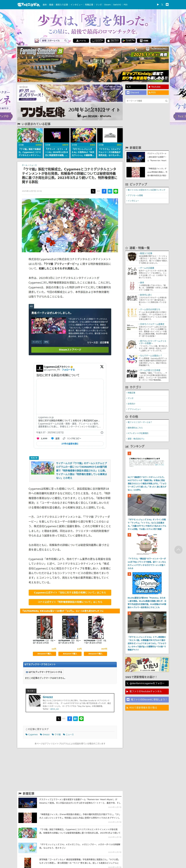Click フォローする in the embedded tweet

tap(68, 370)
